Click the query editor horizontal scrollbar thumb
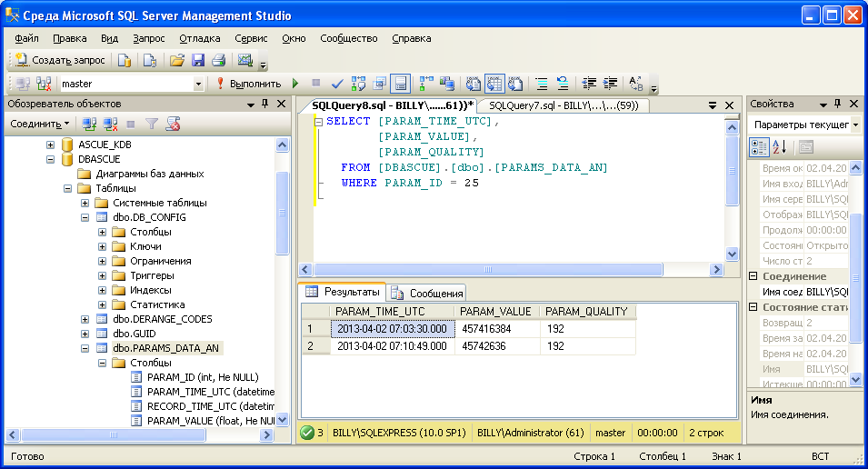Image resolution: width=868 pixels, height=469 pixels. click(488, 270)
